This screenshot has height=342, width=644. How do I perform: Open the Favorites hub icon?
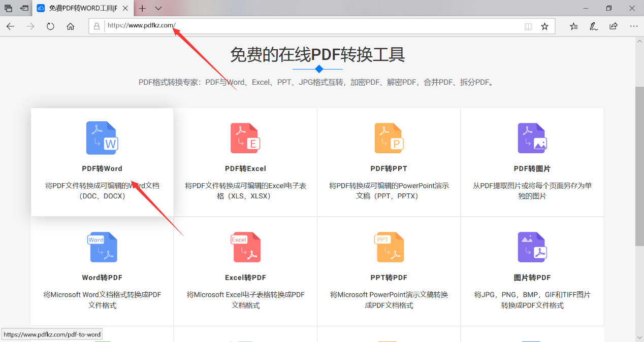[573, 26]
